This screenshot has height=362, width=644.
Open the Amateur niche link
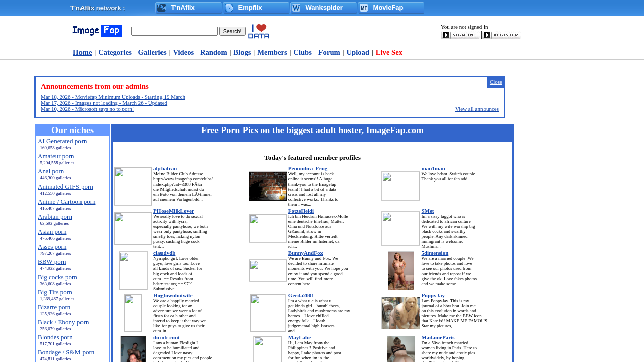click(x=56, y=156)
